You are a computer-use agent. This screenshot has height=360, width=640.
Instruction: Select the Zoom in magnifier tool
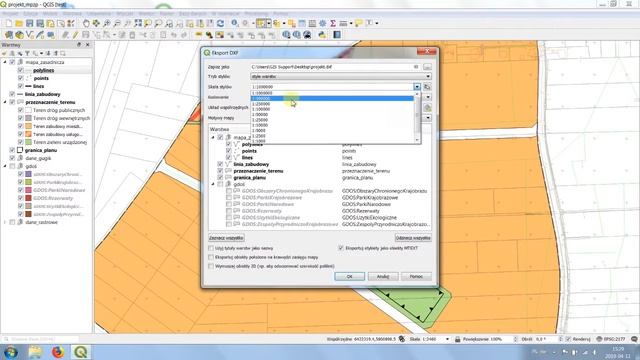pos(107,24)
